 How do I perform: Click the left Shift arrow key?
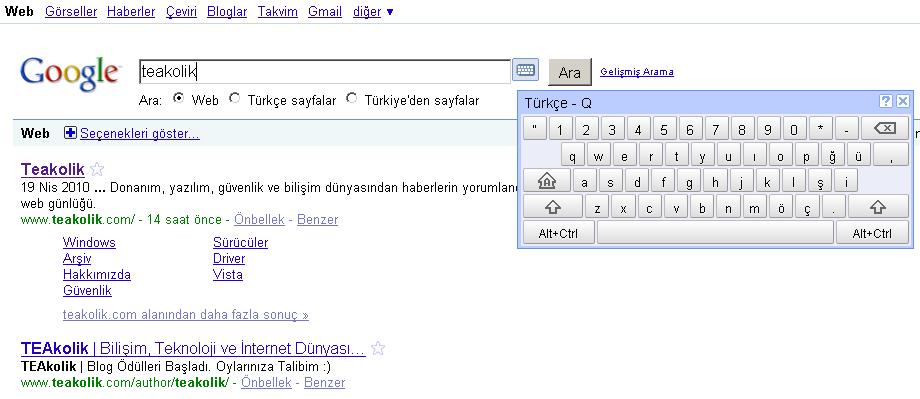(x=553, y=207)
